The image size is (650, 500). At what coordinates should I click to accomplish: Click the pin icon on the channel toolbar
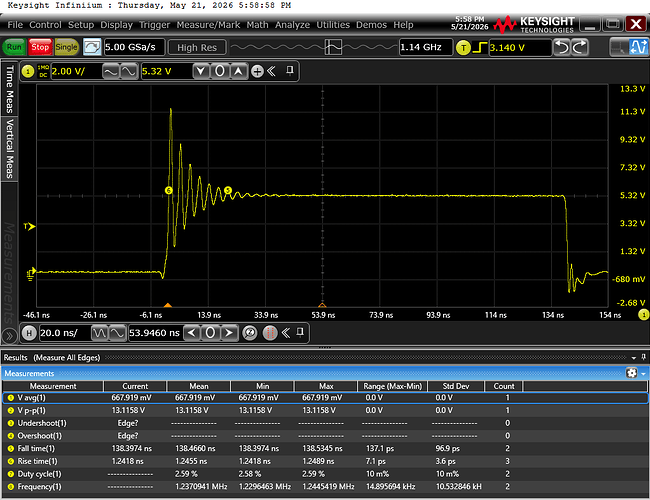click(x=290, y=70)
